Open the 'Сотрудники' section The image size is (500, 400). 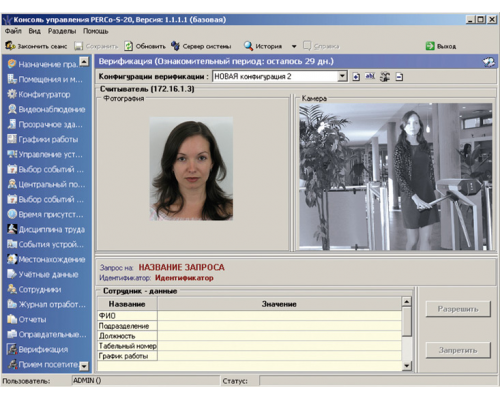point(34,289)
